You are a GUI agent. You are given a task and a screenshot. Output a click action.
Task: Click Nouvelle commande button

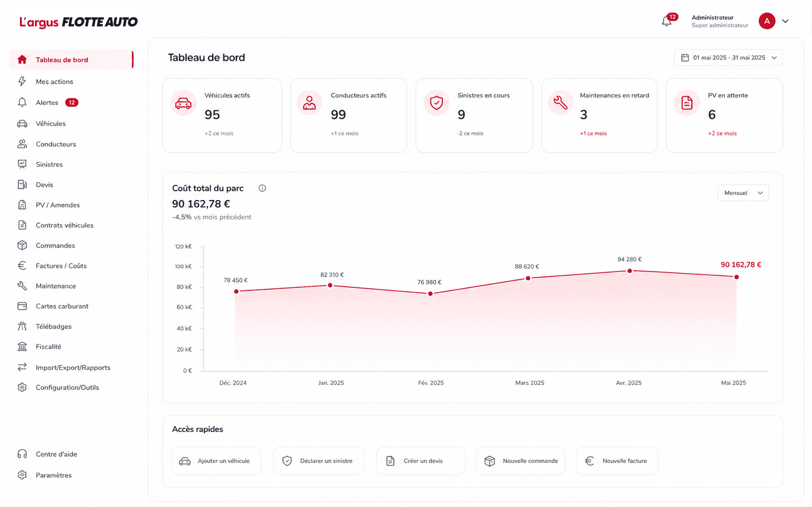(521, 461)
